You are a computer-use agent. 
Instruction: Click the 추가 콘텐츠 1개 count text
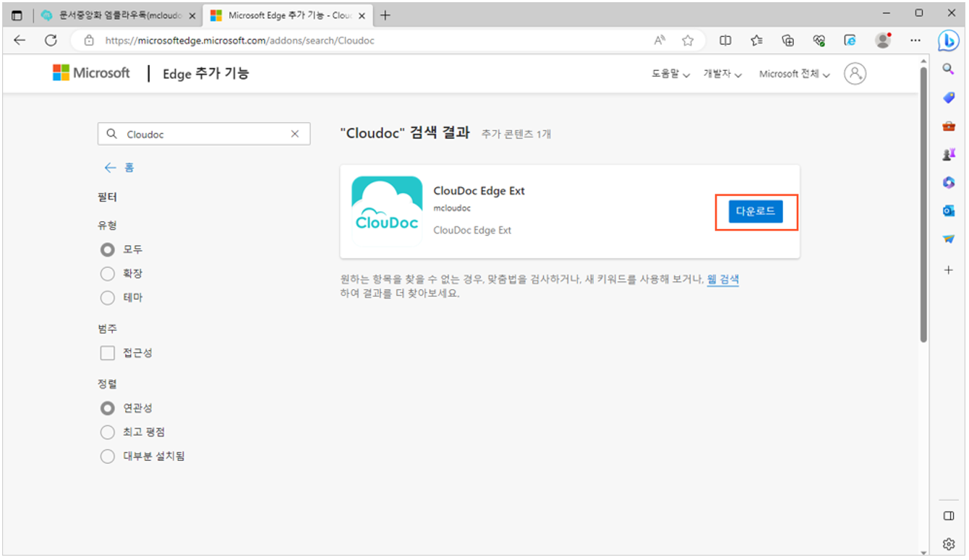click(x=516, y=134)
